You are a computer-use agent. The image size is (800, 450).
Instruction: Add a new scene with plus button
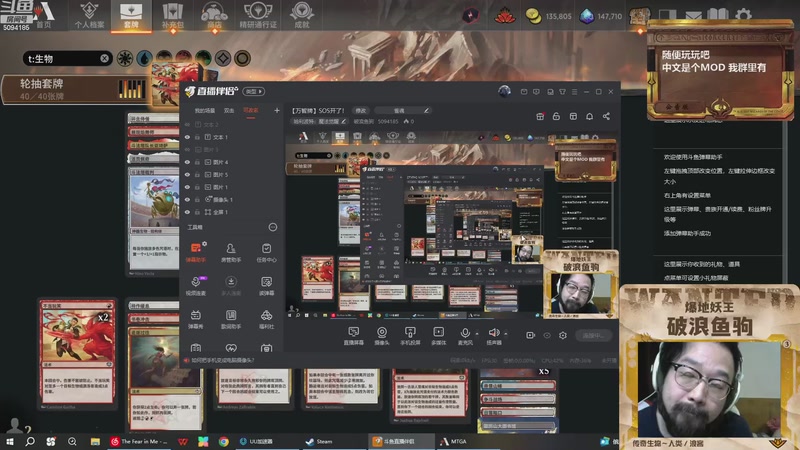point(277,110)
